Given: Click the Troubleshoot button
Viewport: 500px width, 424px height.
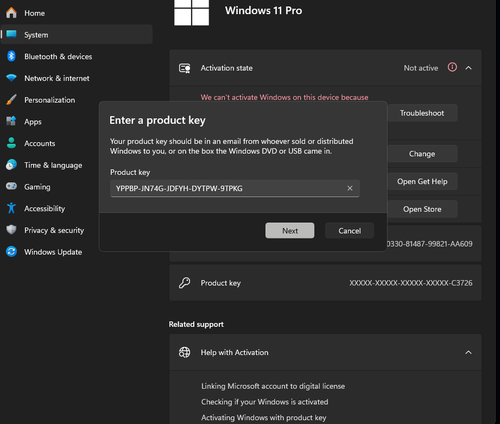Looking at the screenshot, I should (422, 113).
